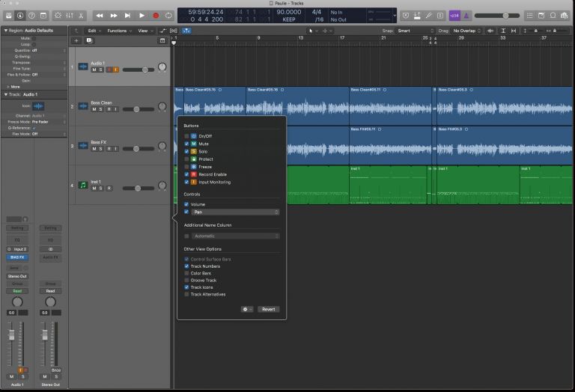
Task: Open the Snap Smart dropdown
Action: [x=415, y=31]
